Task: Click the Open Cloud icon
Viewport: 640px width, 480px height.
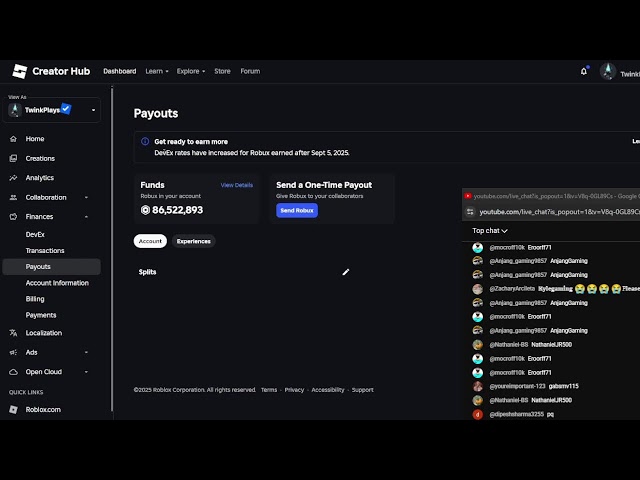Action: point(13,372)
